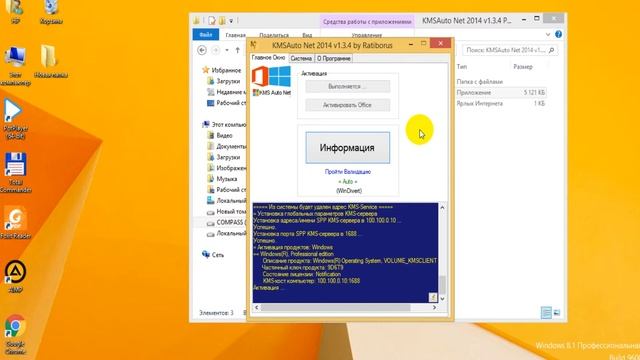
Task: Click the console scroll down arrow
Action: click(442, 299)
